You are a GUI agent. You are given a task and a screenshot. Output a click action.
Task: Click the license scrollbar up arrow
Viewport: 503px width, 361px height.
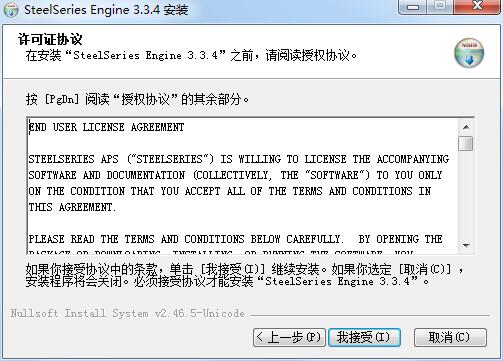pyautogui.click(x=466, y=127)
